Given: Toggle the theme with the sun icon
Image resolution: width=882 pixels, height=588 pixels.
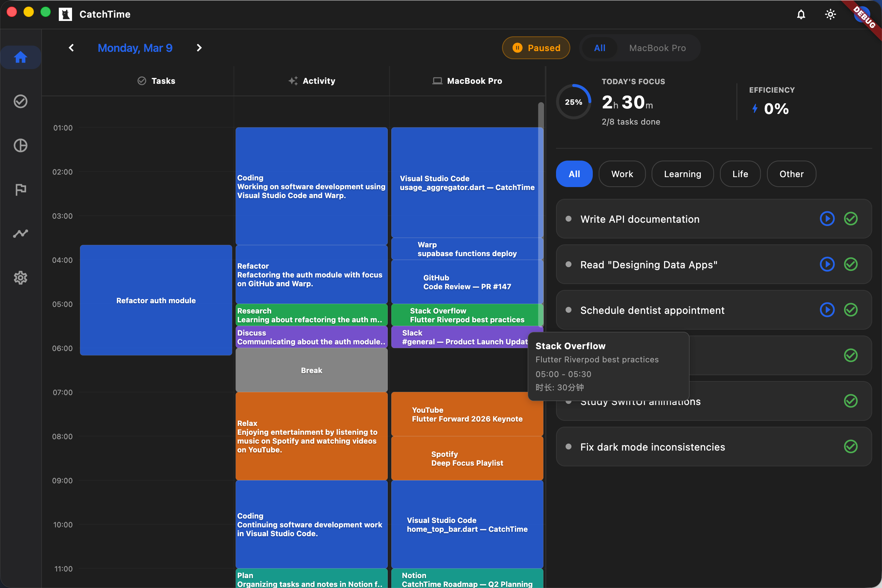Looking at the screenshot, I should click(x=830, y=14).
